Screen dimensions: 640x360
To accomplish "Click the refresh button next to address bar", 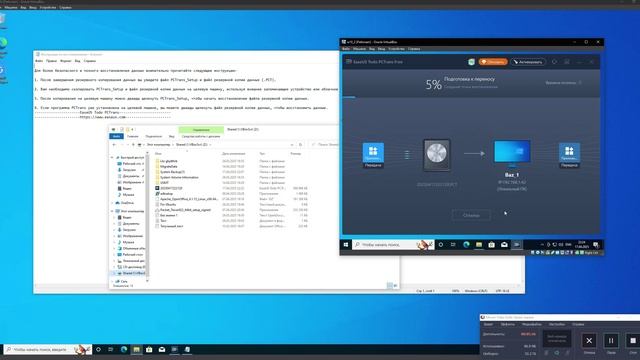I will (x=300, y=144).
